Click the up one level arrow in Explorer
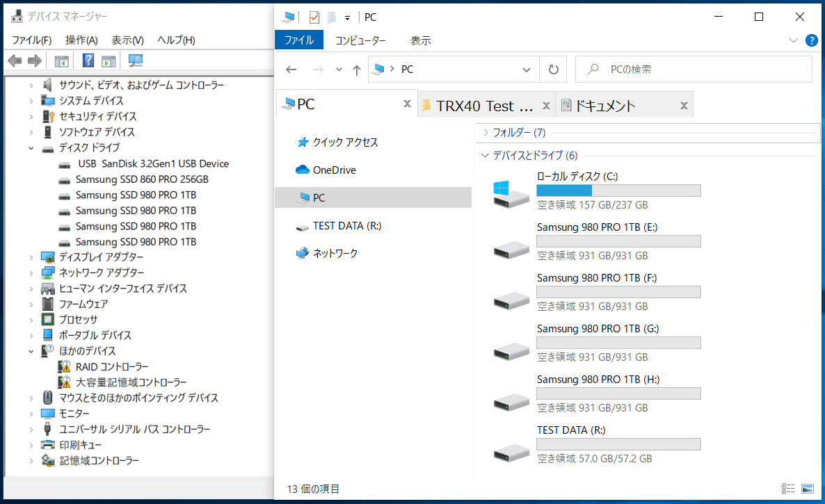This screenshot has height=504, width=825. (357, 70)
